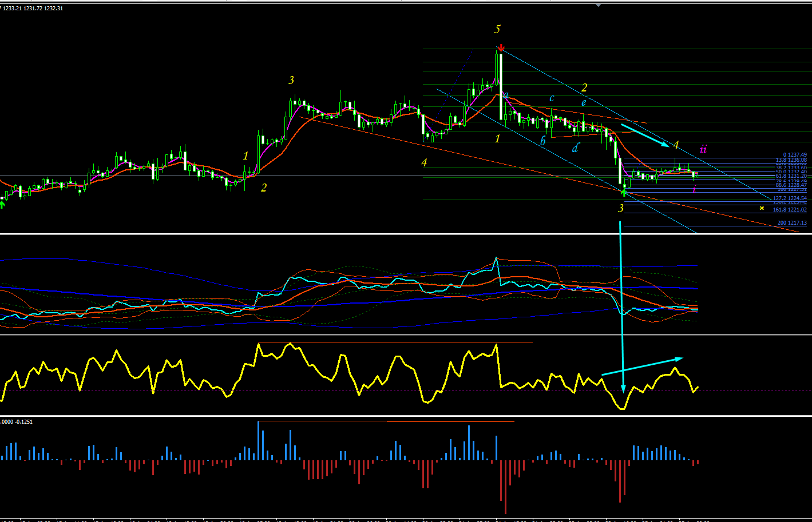Select the magenta dashed level line in the oscillator pane
The image size is (812, 522).
coord(406,390)
